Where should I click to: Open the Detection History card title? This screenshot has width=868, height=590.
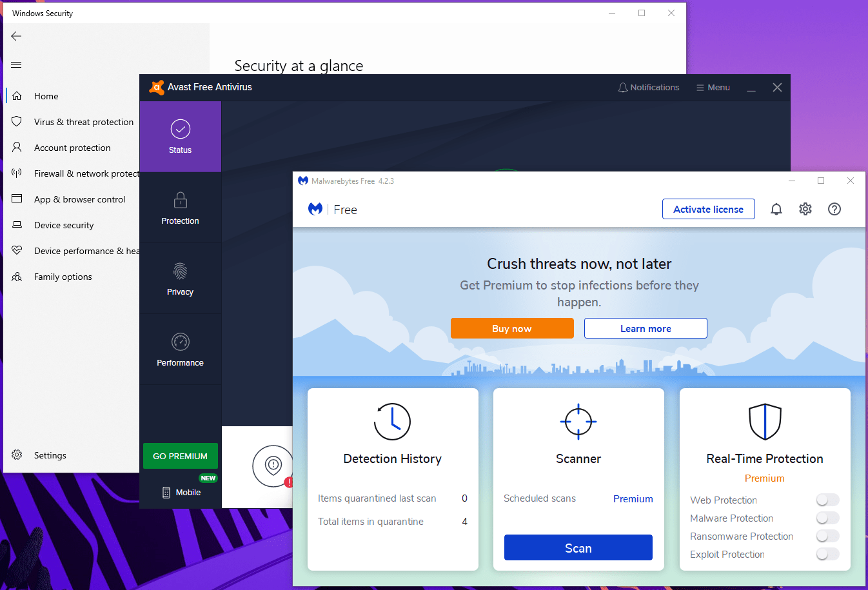tap(393, 458)
